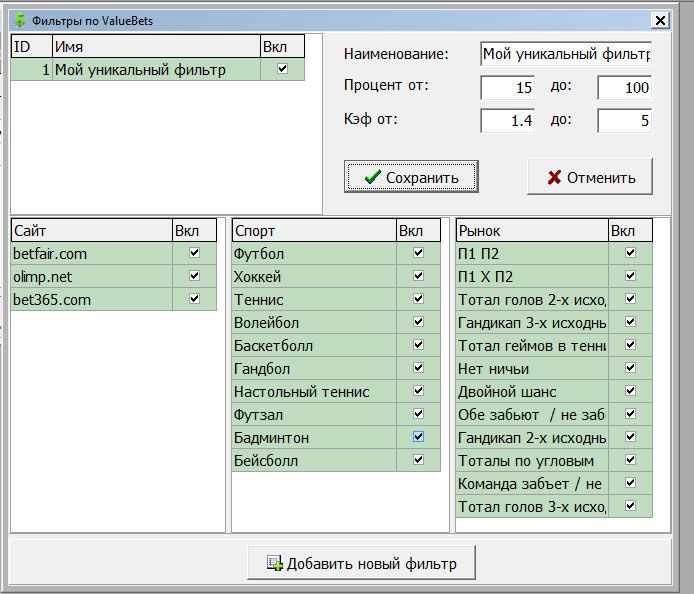
Task: Click the Кэф от minimum odds field
Action: coord(508,121)
